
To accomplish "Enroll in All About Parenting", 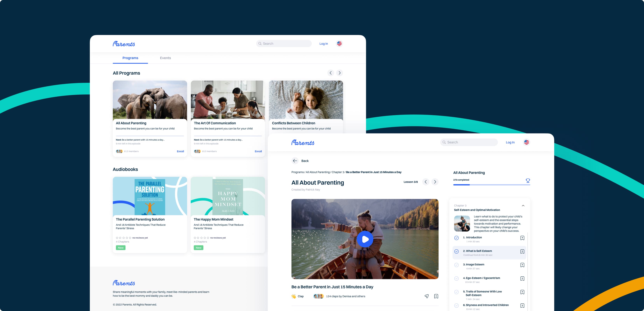I will click(180, 151).
